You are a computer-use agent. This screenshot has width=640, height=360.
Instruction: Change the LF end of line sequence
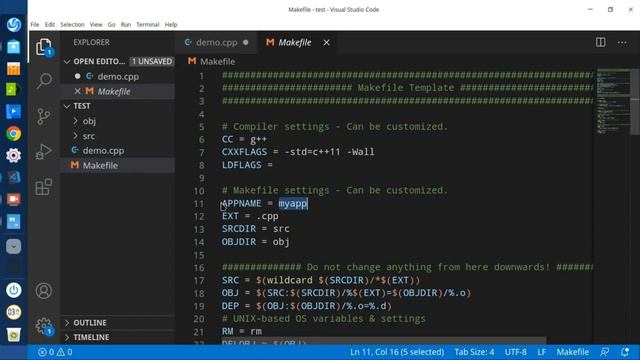(541, 352)
